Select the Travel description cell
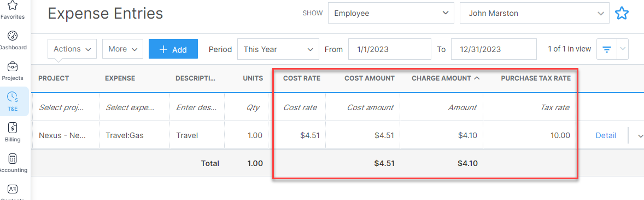Viewport: 644px width, 200px height. coord(197,135)
